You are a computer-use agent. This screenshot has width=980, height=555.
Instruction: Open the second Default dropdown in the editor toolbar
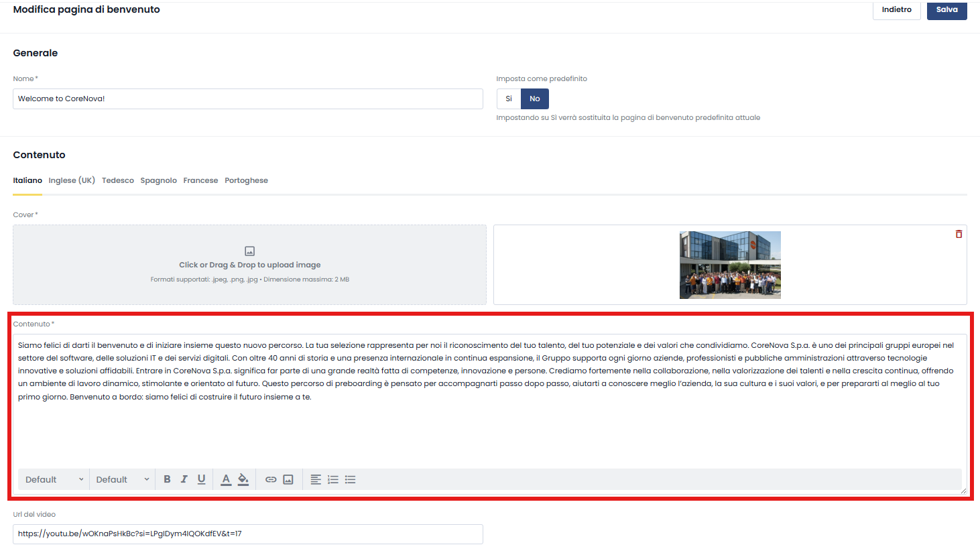[x=123, y=479]
